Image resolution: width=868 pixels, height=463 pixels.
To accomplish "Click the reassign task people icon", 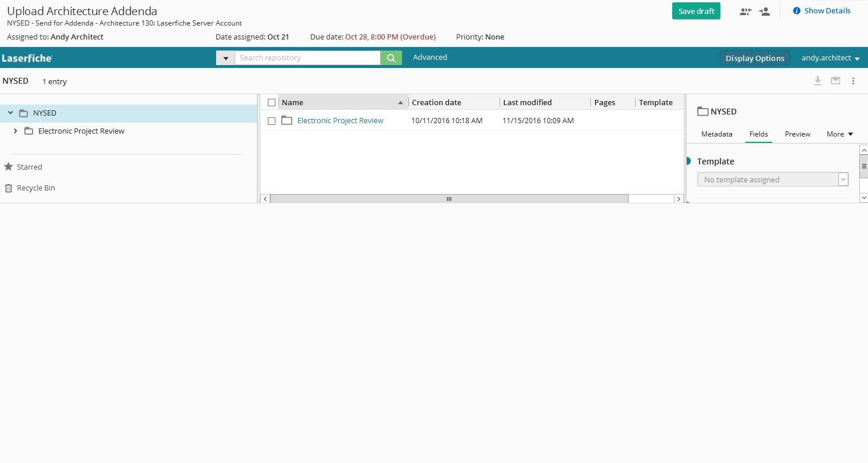I will pos(745,11).
